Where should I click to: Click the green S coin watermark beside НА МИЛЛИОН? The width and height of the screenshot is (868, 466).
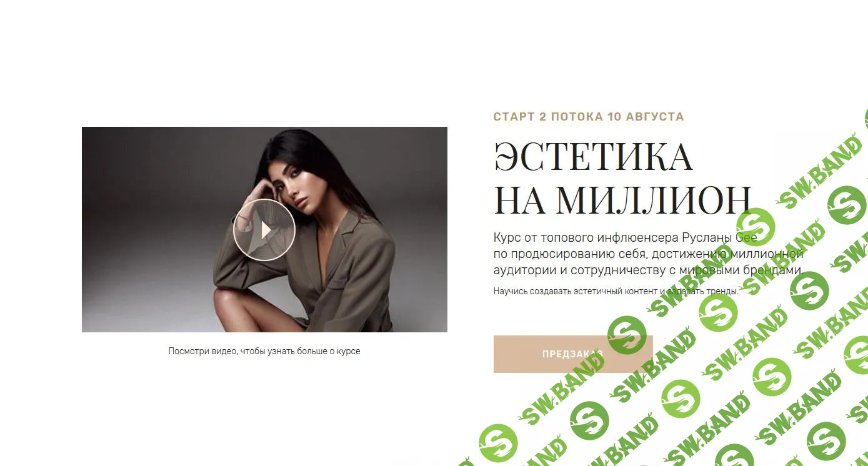pyautogui.click(x=848, y=206)
